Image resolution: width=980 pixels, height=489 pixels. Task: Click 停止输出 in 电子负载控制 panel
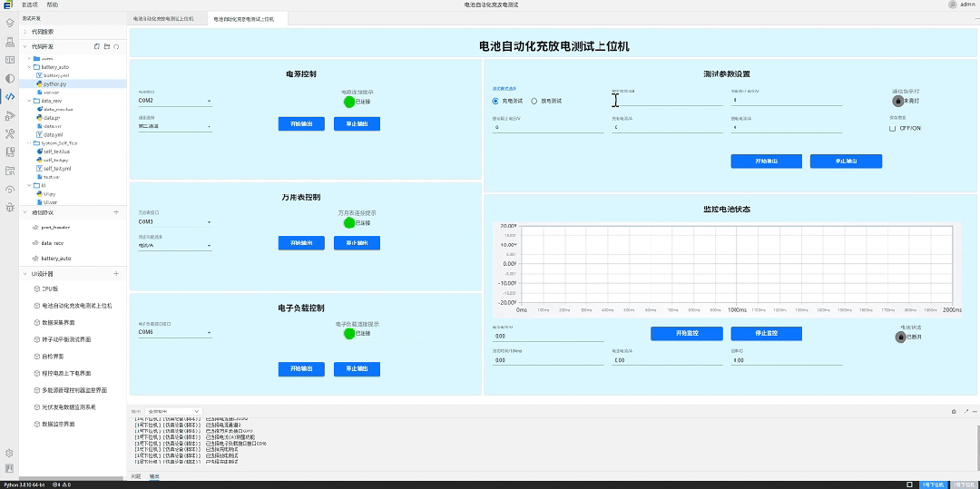[357, 370]
